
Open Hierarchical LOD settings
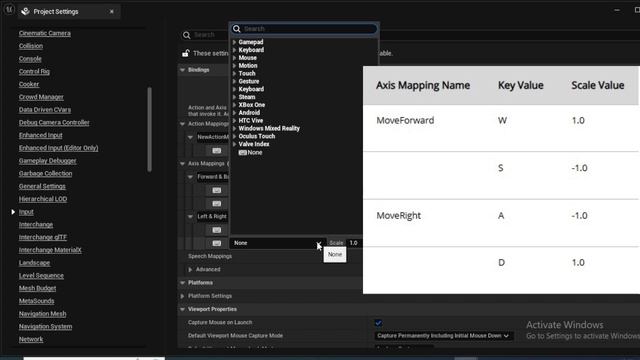43,199
